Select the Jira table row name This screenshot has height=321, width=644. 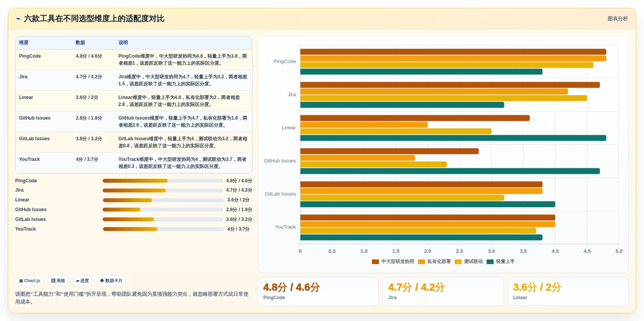pyautogui.click(x=23, y=77)
